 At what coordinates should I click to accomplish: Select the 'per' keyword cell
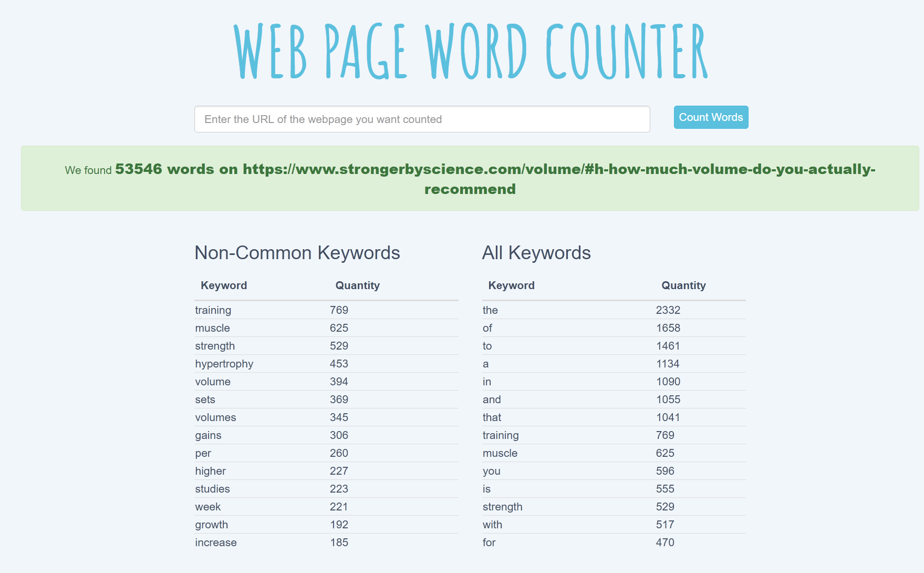point(203,453)
